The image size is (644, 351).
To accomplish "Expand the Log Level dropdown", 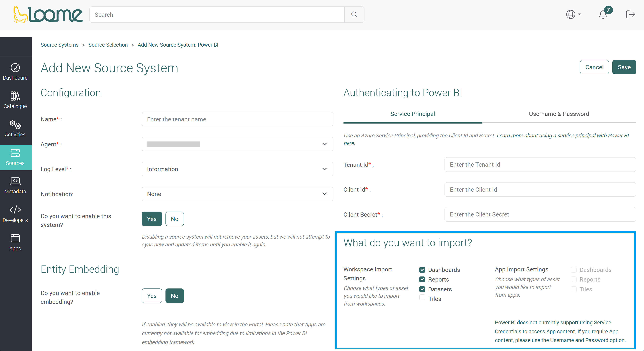I will pos(237,169).
